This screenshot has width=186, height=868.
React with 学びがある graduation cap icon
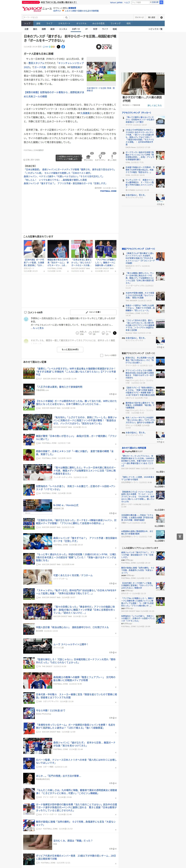click(89, 157)
